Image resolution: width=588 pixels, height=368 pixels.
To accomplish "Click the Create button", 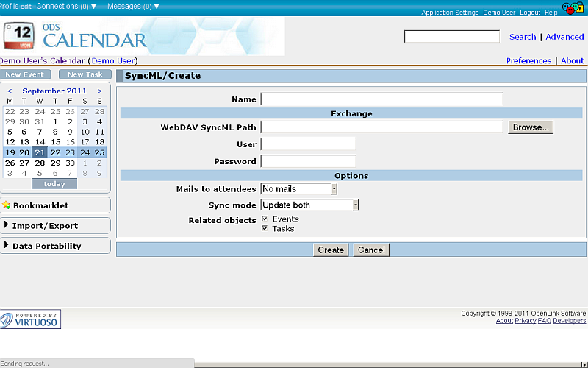I will [x=331, y=250].
